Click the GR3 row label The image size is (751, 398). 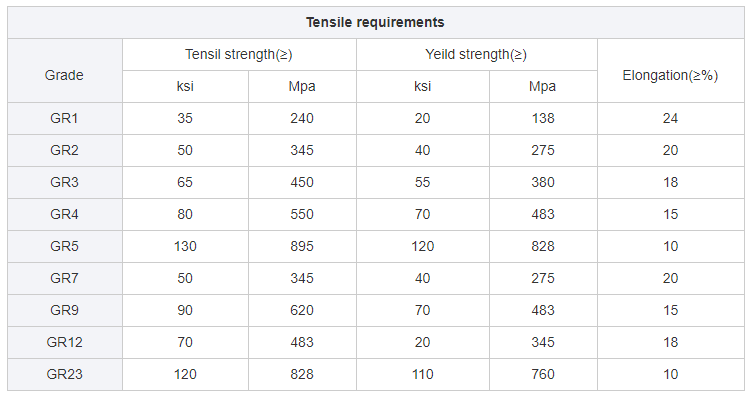point(64,182)
